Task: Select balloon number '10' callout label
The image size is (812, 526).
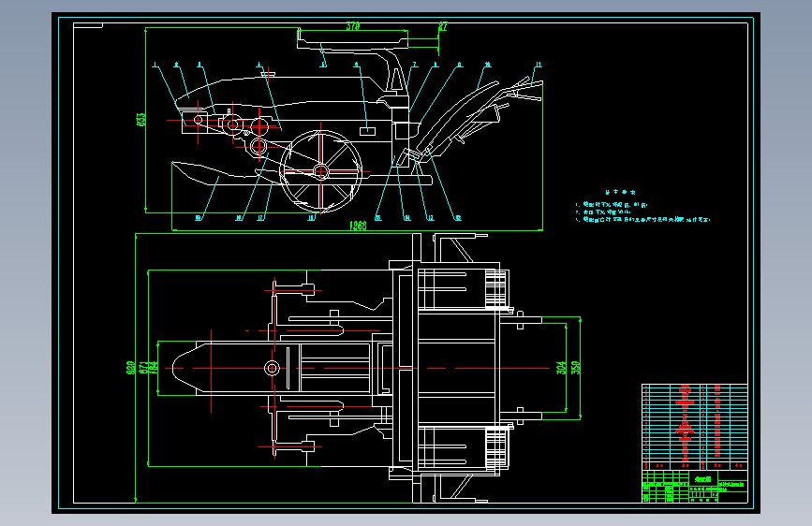Action: (x=487, y=66)
